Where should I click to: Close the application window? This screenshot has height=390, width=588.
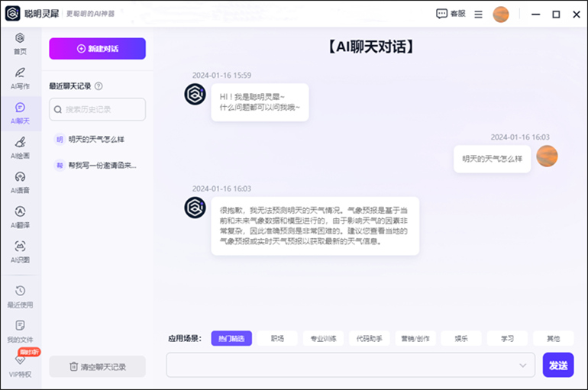577,15
